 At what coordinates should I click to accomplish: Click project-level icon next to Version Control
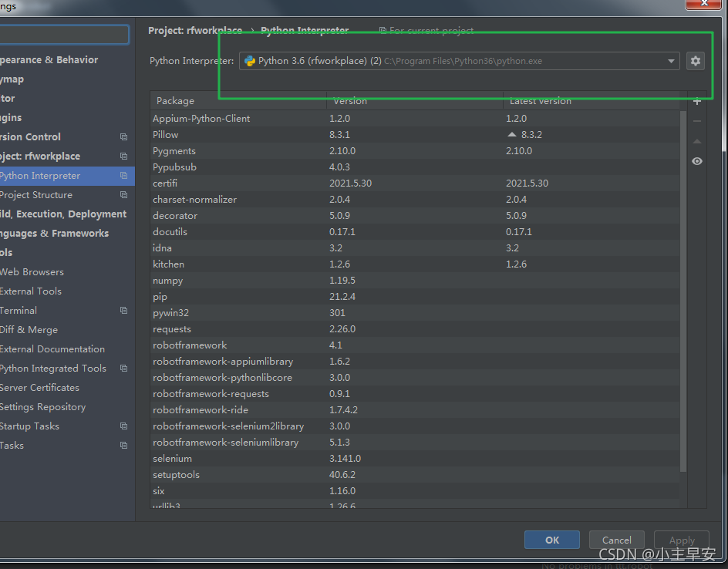[123, 137]
